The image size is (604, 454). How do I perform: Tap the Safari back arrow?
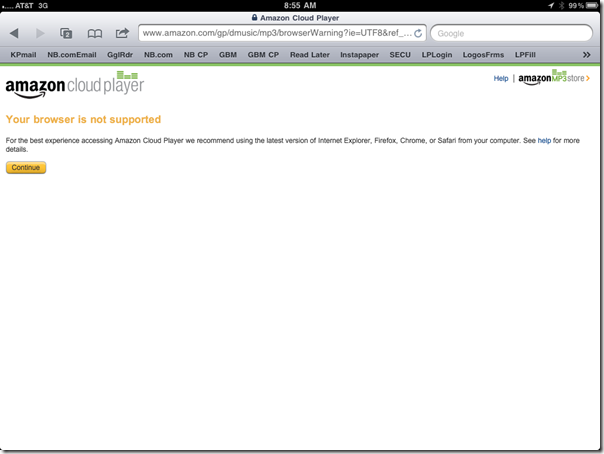point(14,33)
